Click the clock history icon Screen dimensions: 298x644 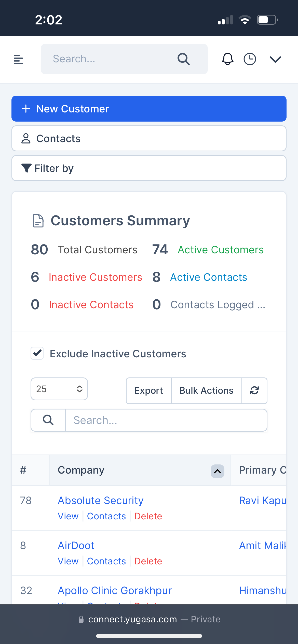point(250,59)
